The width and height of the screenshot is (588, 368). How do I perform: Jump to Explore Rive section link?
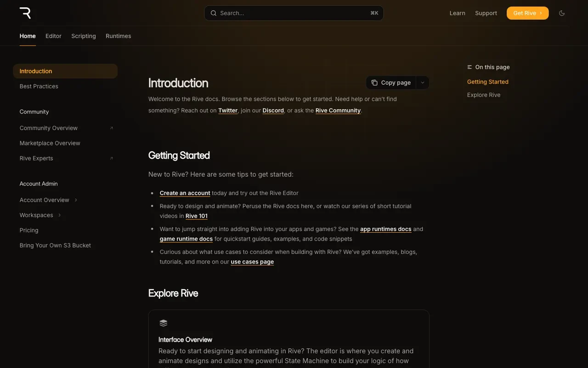484,95
